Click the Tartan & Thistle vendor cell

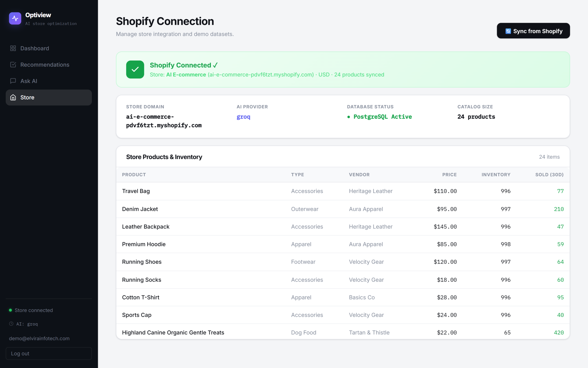click(369, 333)
